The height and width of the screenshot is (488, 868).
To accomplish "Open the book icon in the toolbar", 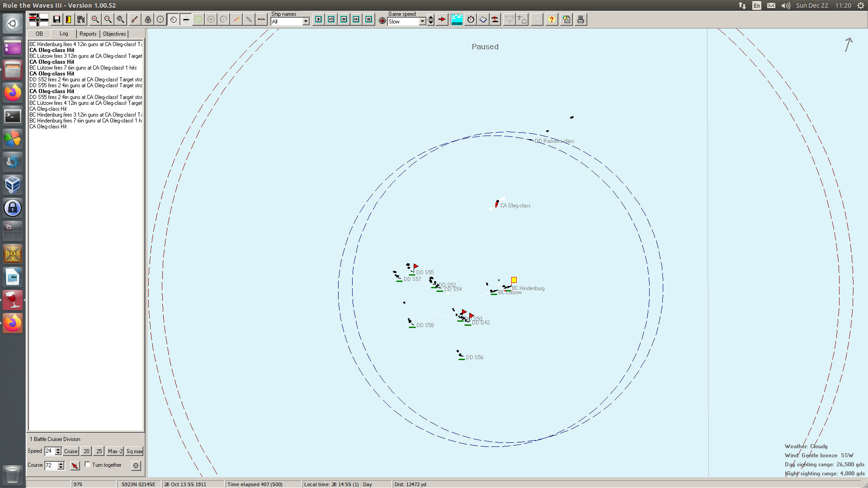I will coord(483,19).
